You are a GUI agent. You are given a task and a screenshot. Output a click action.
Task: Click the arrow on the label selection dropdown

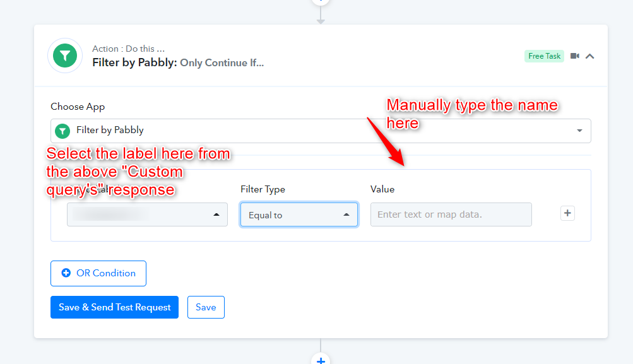216,214
